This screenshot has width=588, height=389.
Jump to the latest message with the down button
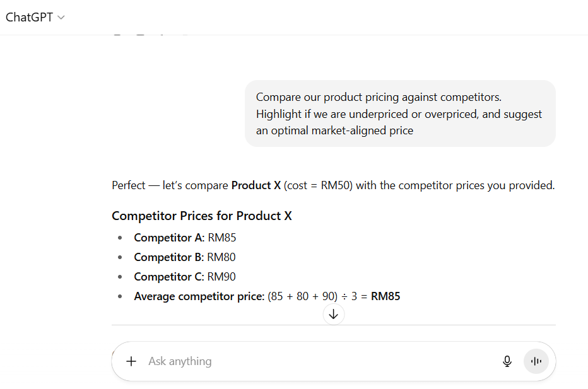coord(333,314)
